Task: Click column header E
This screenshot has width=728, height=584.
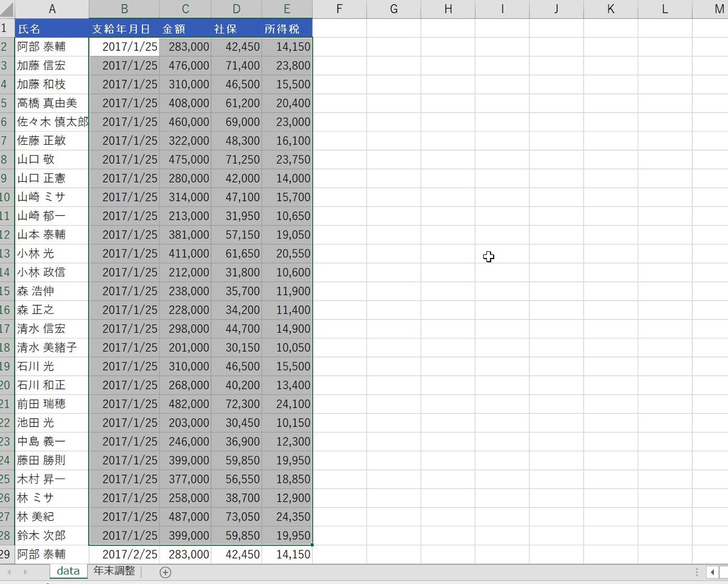Action: point(287,9)
